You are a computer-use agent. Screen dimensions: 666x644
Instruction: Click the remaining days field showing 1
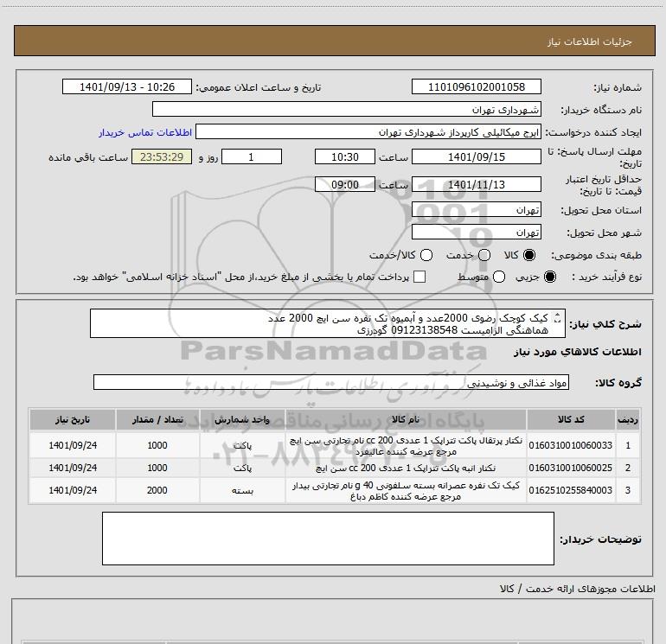252,156
